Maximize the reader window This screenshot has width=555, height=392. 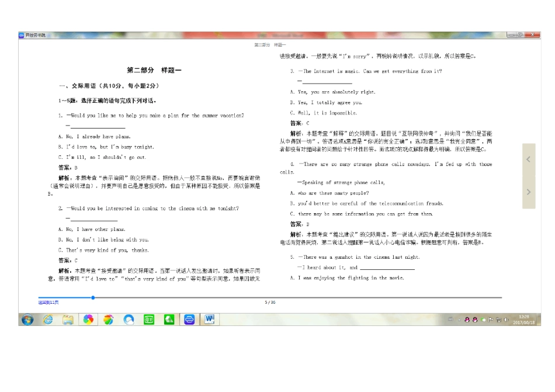(520, 34)
